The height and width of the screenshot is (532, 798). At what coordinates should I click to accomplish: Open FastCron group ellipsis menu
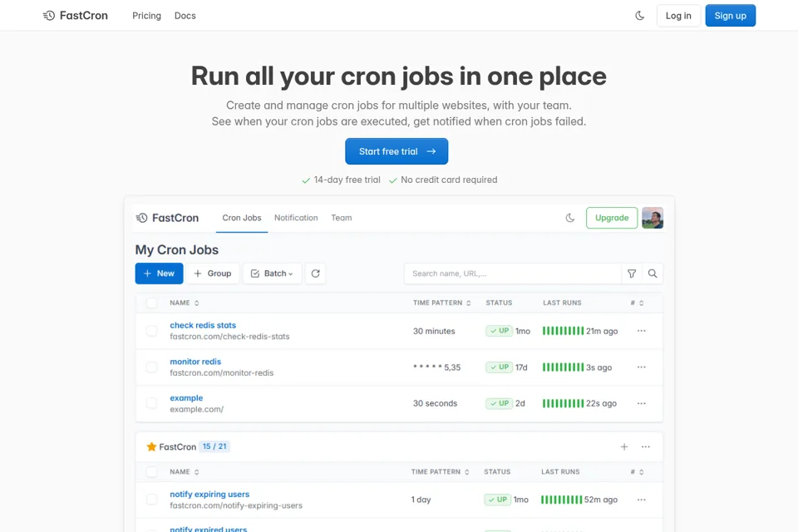coord(645,446)
